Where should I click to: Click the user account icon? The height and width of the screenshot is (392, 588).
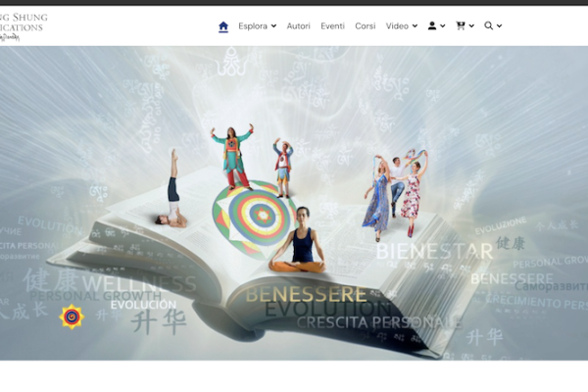coord(432,25)
